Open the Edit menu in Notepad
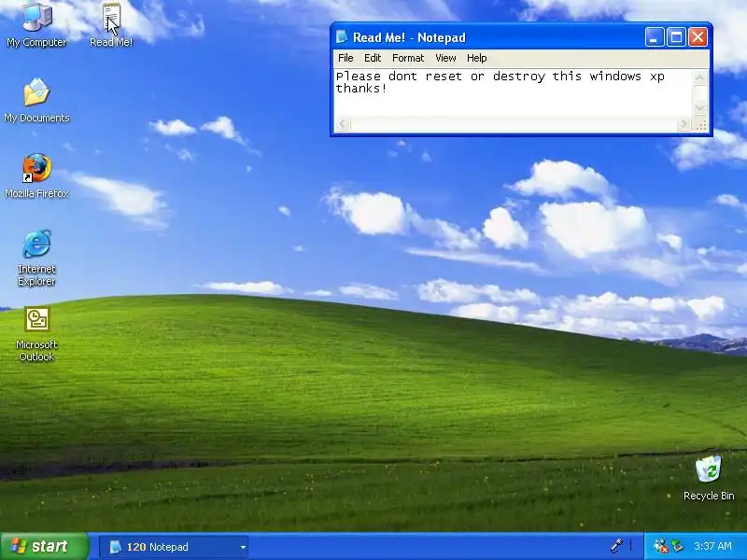747x560 pixels. (373, 58)
